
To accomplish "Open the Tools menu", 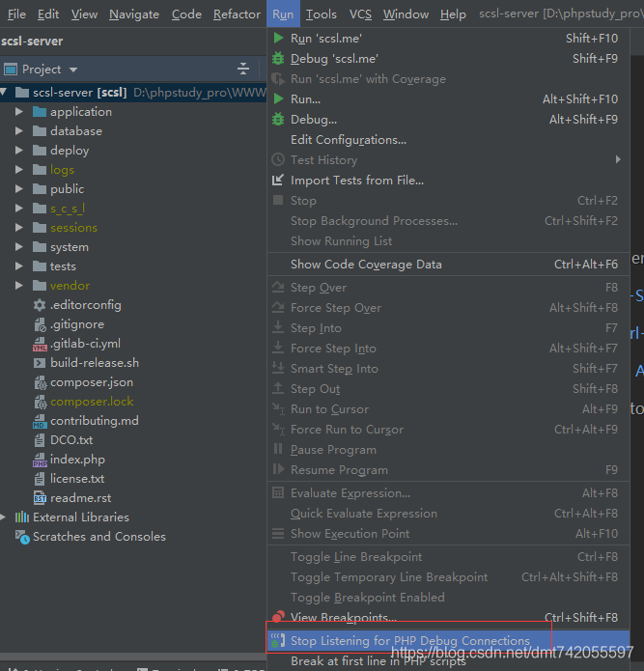I will click(321, 14).
